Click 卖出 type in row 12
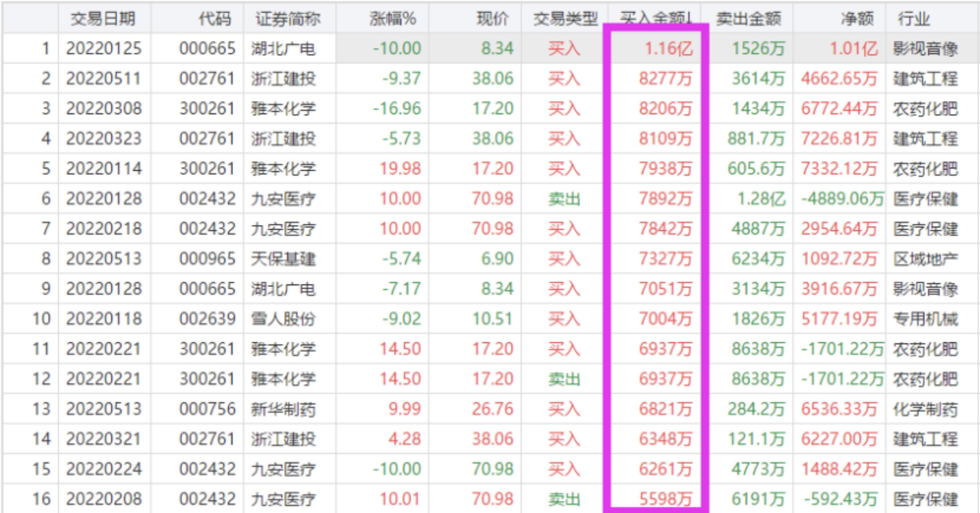The height and width of the screenshot is (513, 980). 564,379
